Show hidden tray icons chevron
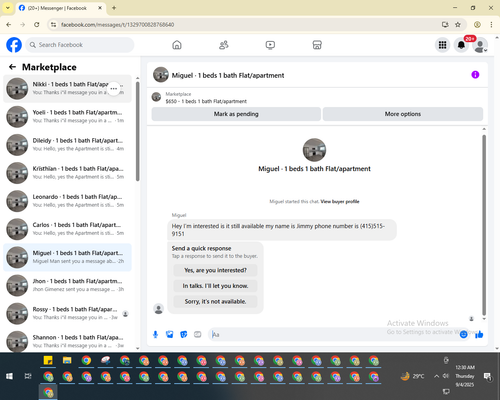 [436, 376]
